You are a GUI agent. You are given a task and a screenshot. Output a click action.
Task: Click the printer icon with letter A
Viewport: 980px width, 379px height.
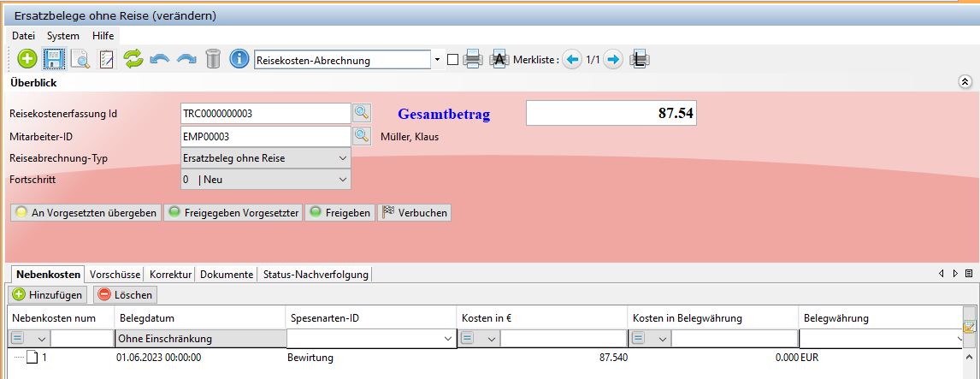[x=499, y=60]
